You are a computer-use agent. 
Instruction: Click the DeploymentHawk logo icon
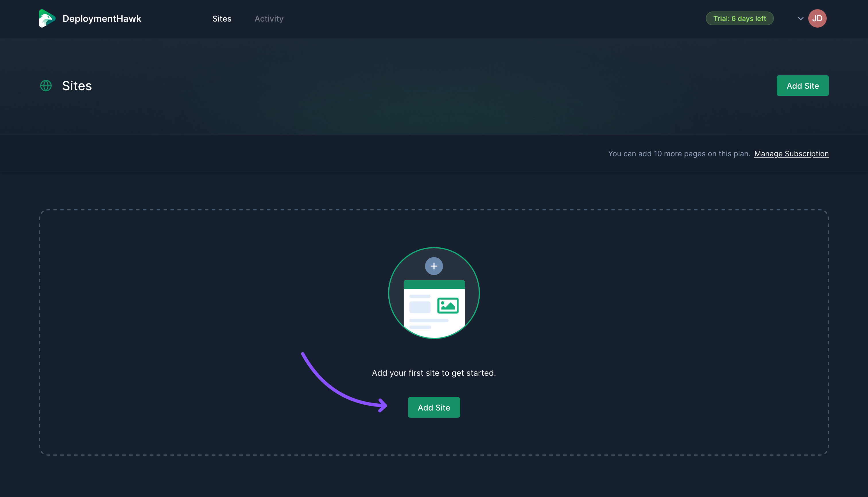coord(47,18)
